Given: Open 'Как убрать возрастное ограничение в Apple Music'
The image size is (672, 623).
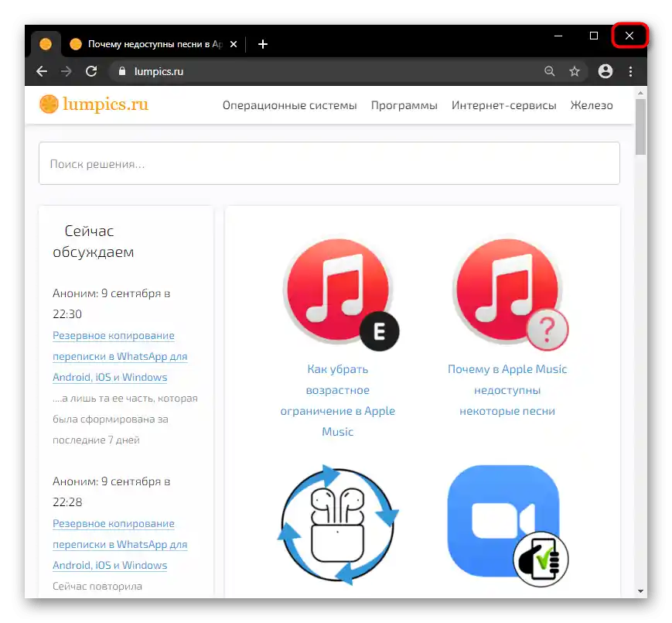Looking at the screenshot, I should pyautogui.click(x=338, y=400).
